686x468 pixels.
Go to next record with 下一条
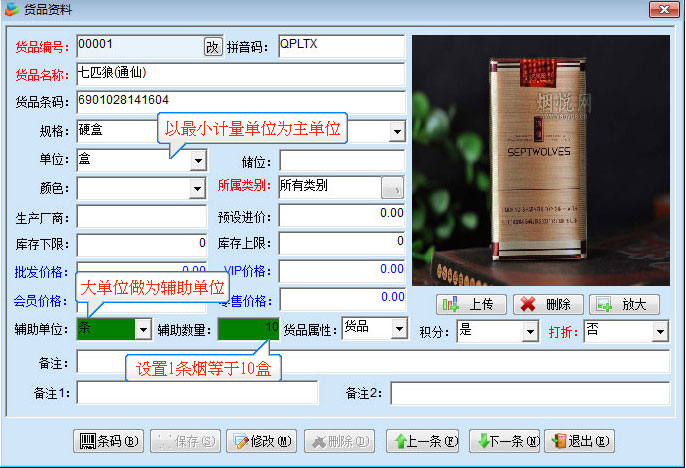(x=504, y=441)
